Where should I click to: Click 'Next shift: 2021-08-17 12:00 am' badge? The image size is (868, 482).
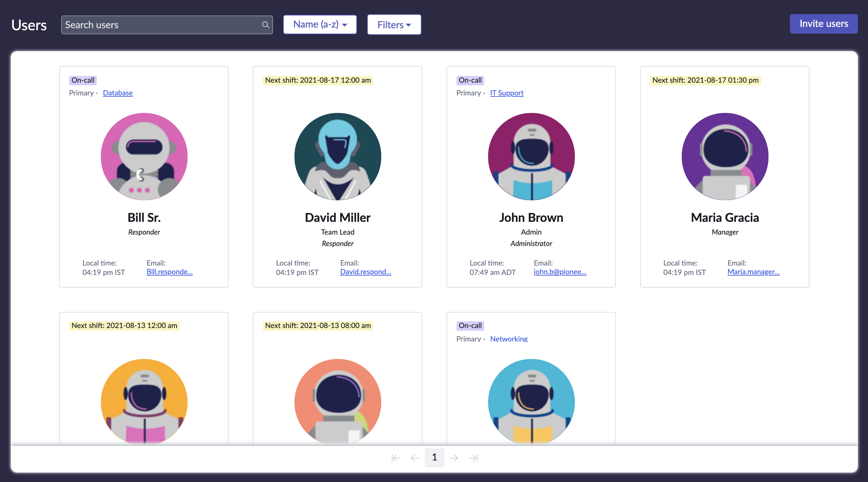pos(318,80)
